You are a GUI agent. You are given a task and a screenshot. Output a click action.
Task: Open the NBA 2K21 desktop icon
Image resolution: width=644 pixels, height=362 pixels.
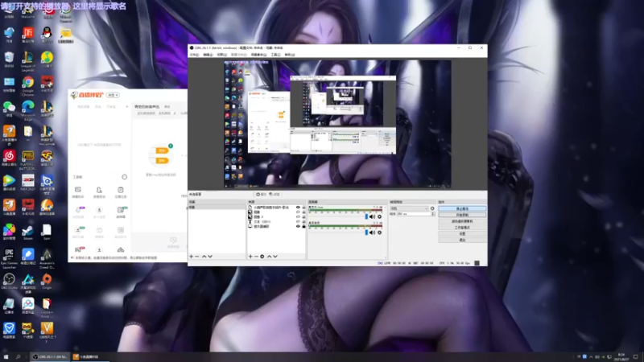click(28, 183)
